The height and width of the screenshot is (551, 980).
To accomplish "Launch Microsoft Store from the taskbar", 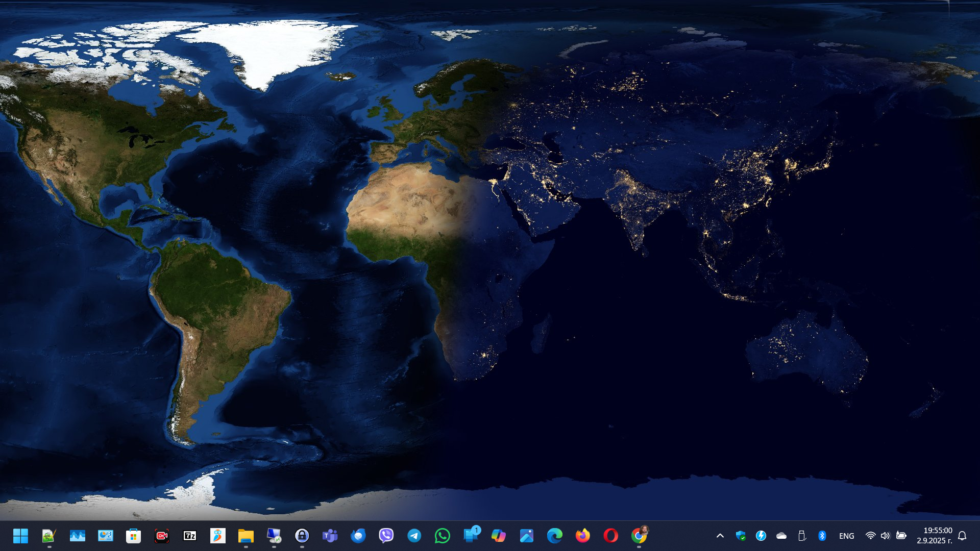I will coord(133,536).
